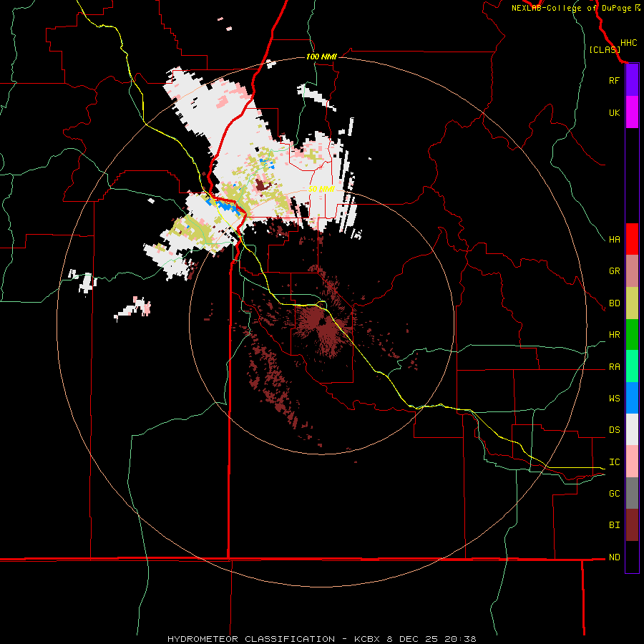Click the "BD" legend label

(x=614, y=303)
